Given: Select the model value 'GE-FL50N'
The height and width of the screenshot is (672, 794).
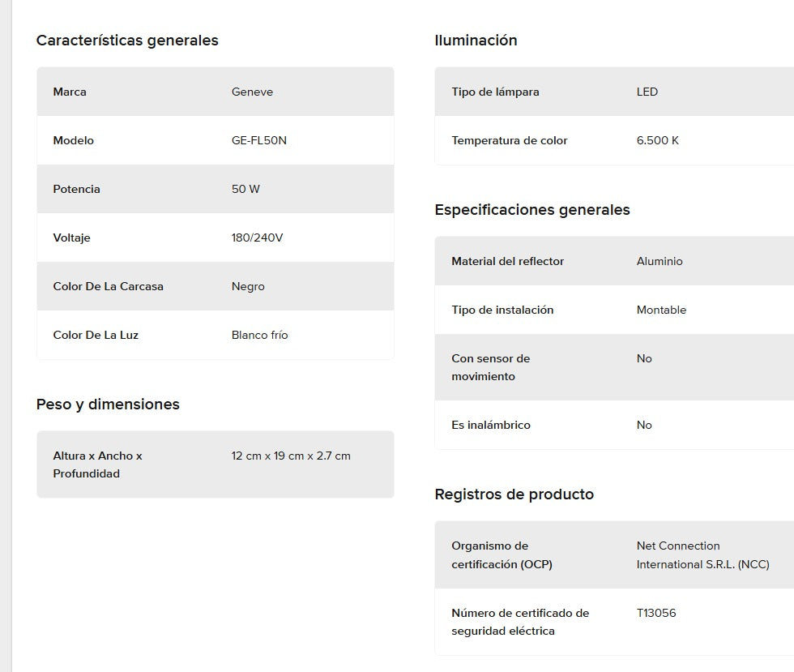Looking at the screenshot, I should coord(258,140).
